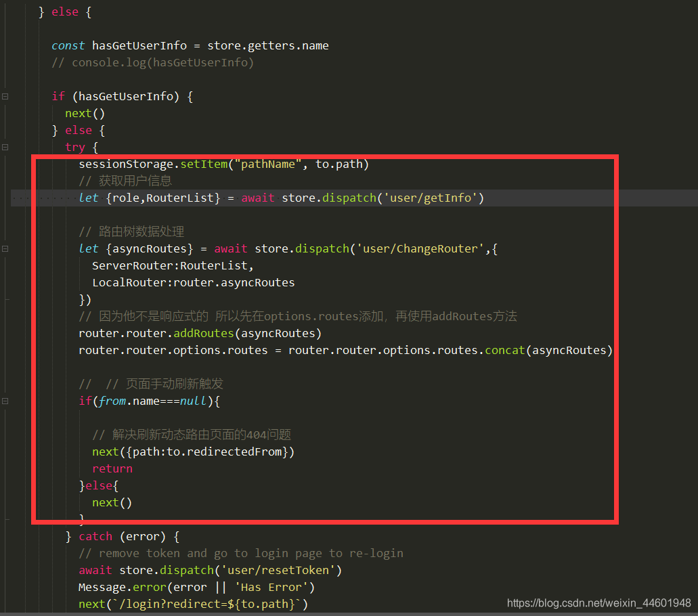Click the 'user/ChangeRouter' string
The height and width of the screenshot is (616, 698).
420,248
